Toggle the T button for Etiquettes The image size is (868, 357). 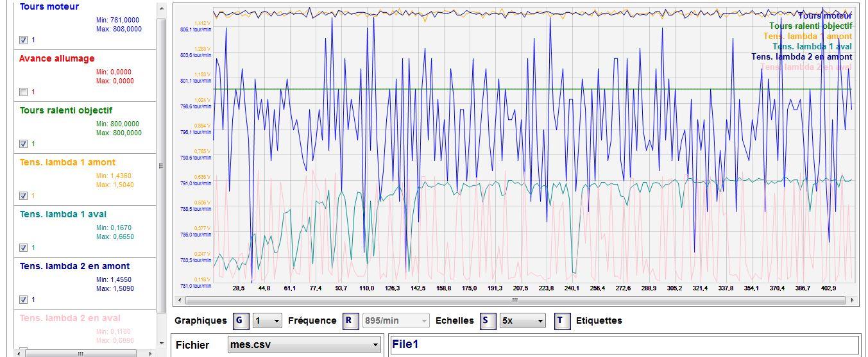tap(561, 320)
